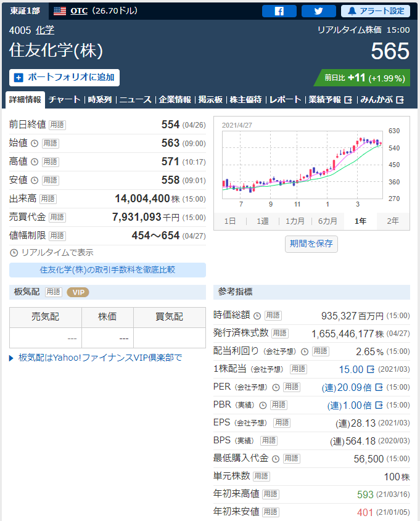Image resolution: width=420 pixels, height=521 pixels.
Task: Click 用語 glossary badge beside 出来高
Action: pyautogui.click(x=48, y=199)
